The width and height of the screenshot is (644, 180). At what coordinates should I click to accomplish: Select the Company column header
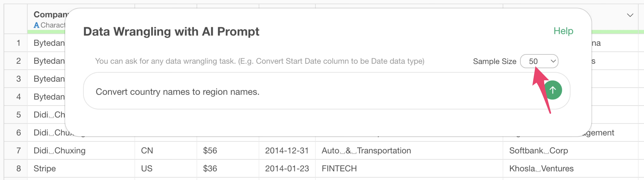click(50, 14)
